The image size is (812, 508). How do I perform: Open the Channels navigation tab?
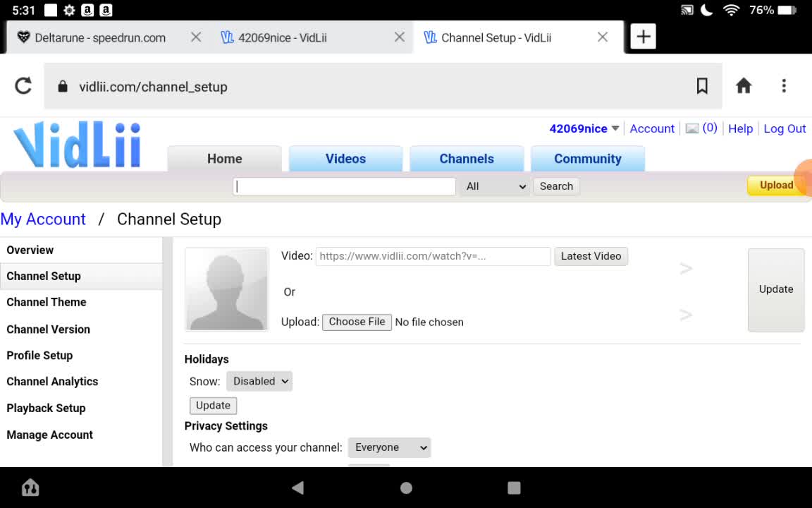pos(467,159)
